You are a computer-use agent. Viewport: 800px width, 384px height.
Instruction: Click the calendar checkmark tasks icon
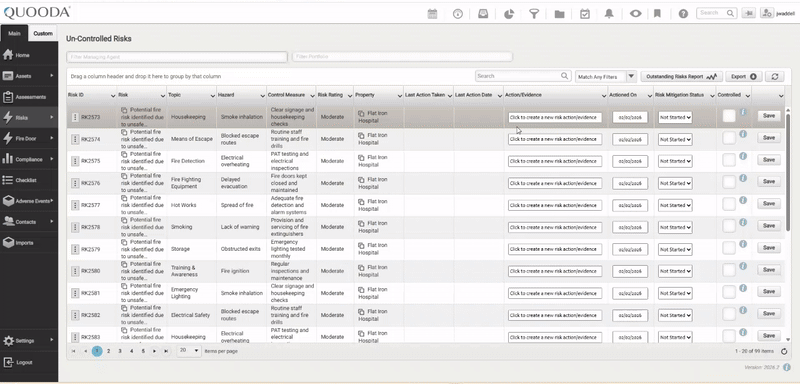(585, 14)
